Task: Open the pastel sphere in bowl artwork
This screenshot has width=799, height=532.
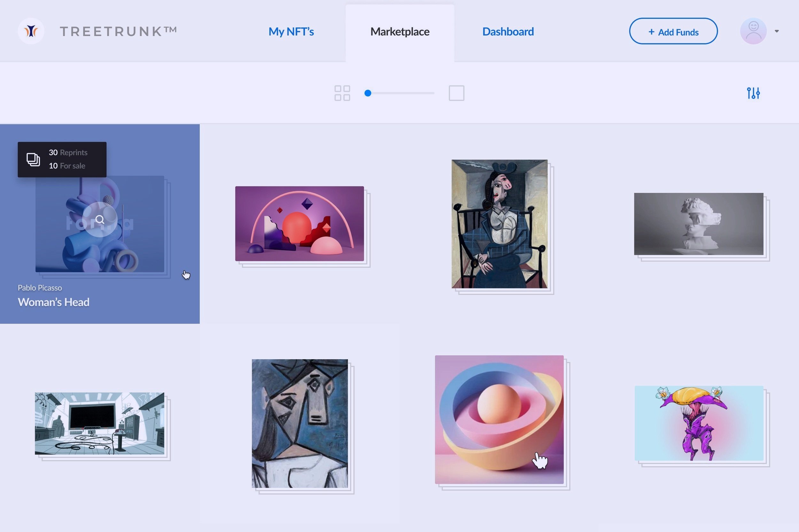Action: tap(499, 420)
